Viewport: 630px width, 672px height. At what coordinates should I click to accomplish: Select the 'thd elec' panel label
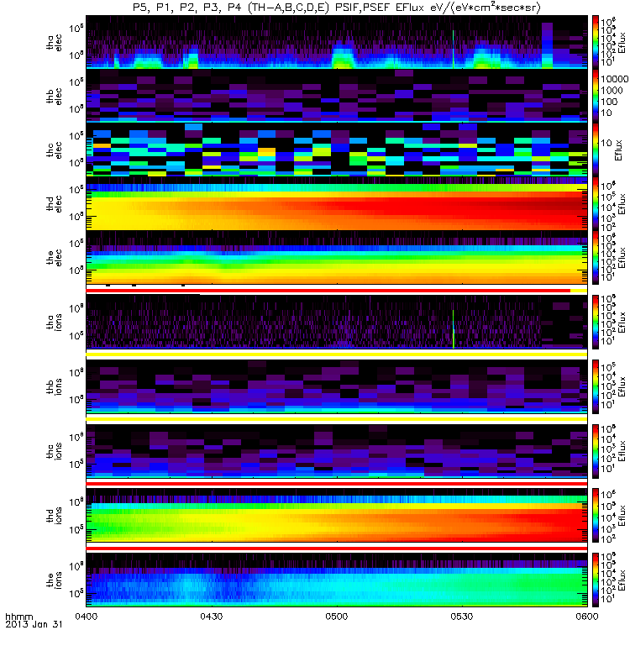tap(54, 203)
